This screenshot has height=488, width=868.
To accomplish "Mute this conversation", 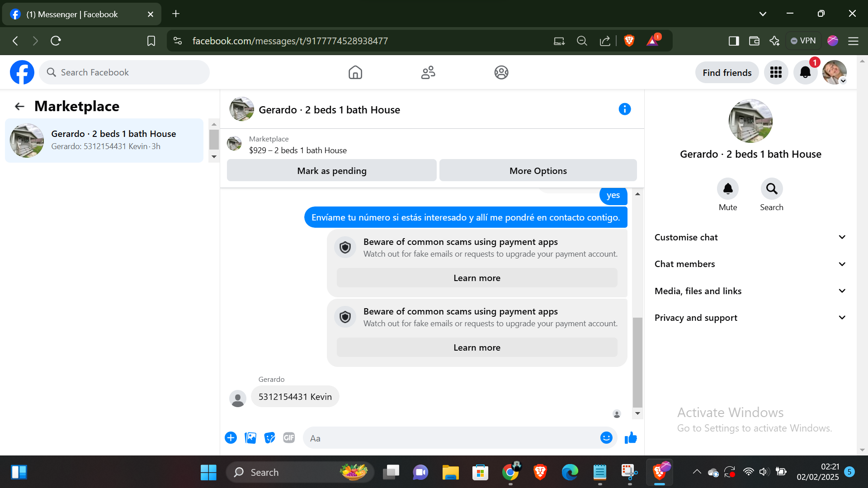I will click(x=727, y=189).
